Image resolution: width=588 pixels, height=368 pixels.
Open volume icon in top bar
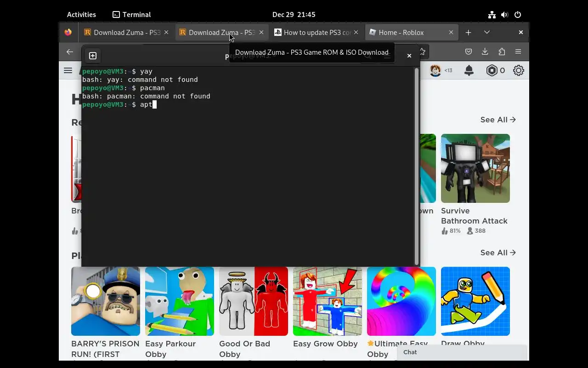pos(505,15)
